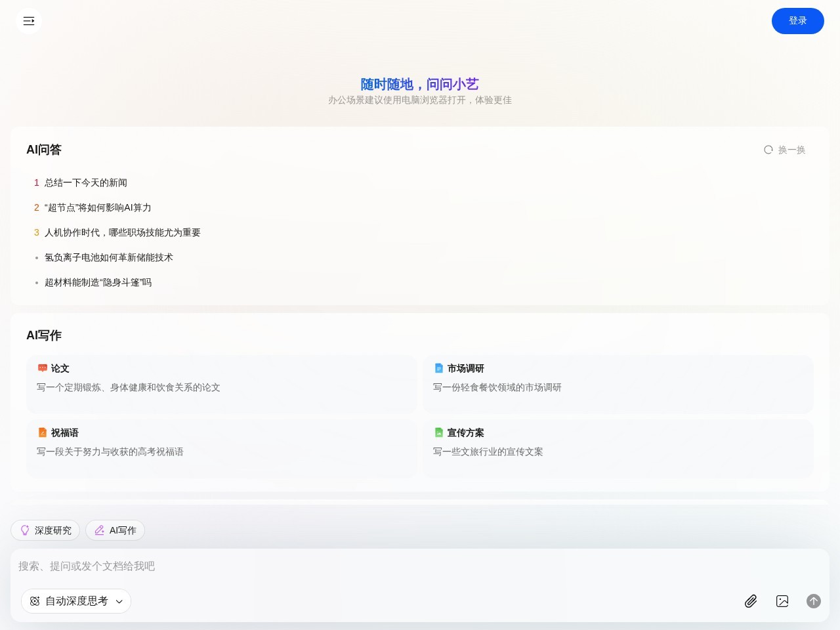Click the 论文 speech-bubble icon

[43, 368]
